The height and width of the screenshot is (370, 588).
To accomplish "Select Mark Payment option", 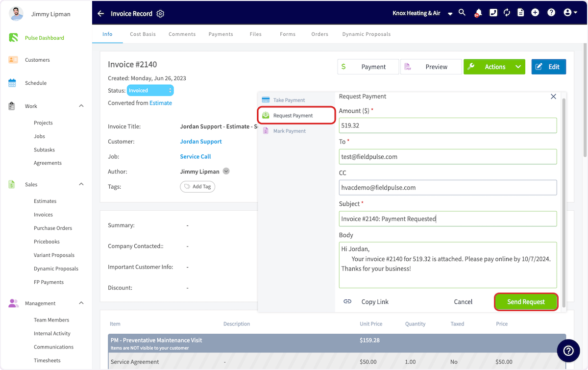I will pos(289,131).
